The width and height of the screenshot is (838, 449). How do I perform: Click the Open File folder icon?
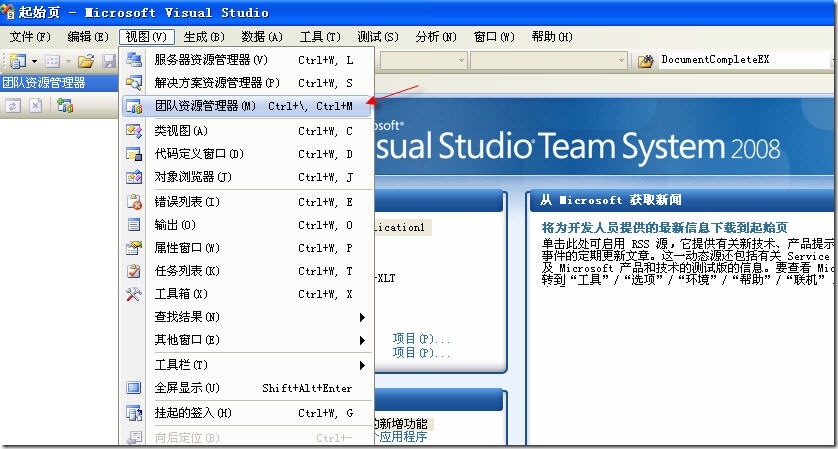[86, 61]
